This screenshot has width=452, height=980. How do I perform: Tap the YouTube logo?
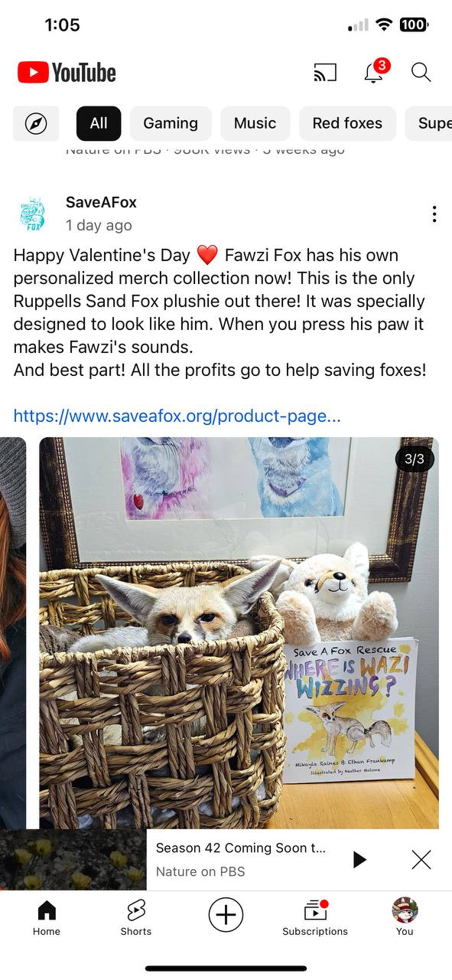(x=67, y=73)
